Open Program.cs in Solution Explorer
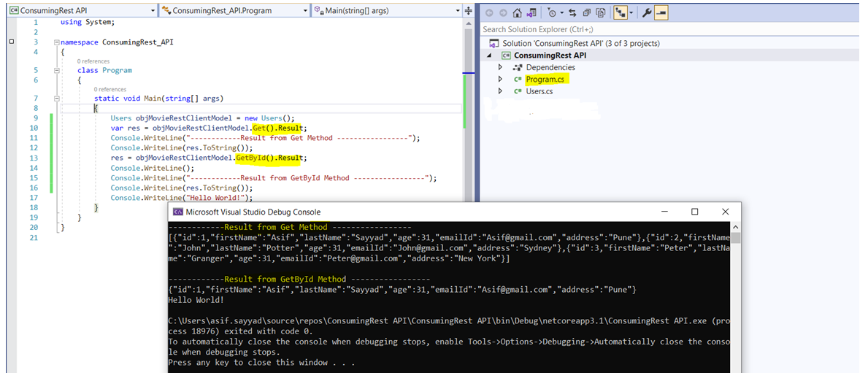868x381 pixels. click(545, 79)
